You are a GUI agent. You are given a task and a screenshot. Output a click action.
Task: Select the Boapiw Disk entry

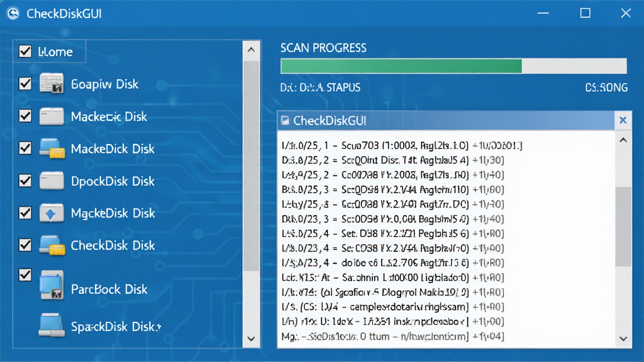tap(104, 84)
